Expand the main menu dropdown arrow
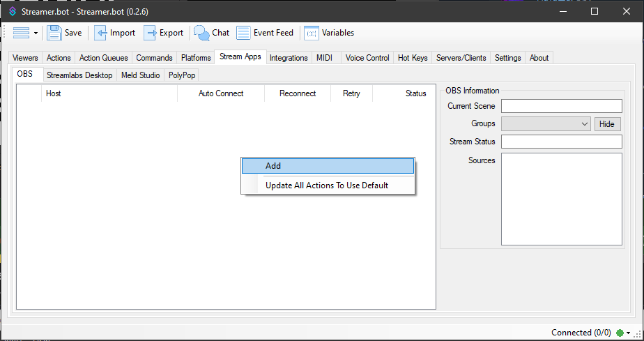 [36, 33]
